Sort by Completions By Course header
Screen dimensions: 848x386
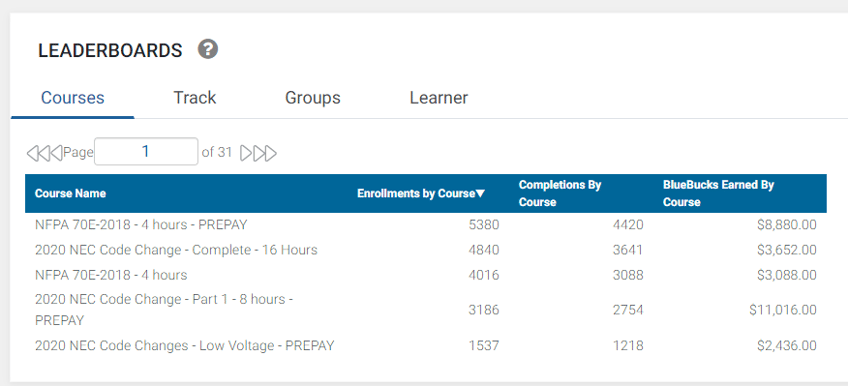pyautogui.click(x=560, y=194)
